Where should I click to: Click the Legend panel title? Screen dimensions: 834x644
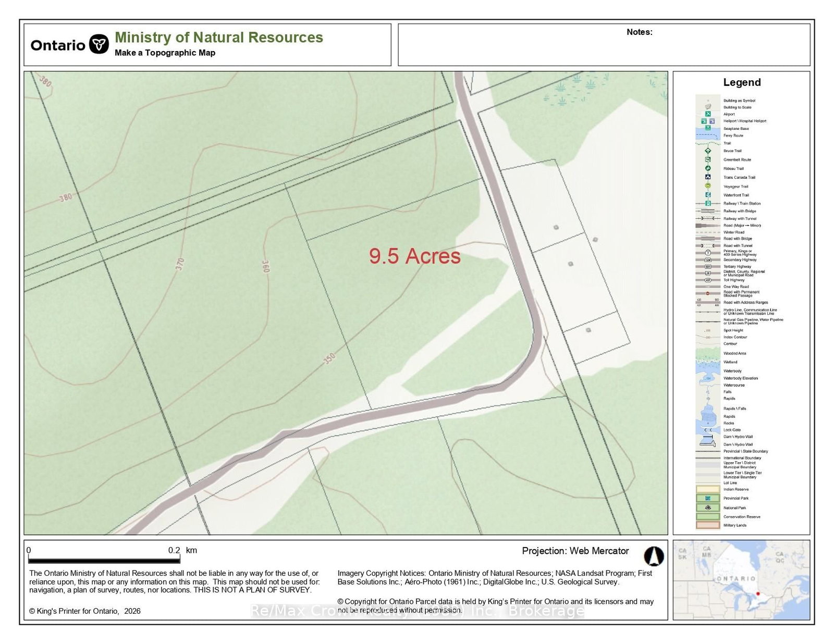pos(741,82)
